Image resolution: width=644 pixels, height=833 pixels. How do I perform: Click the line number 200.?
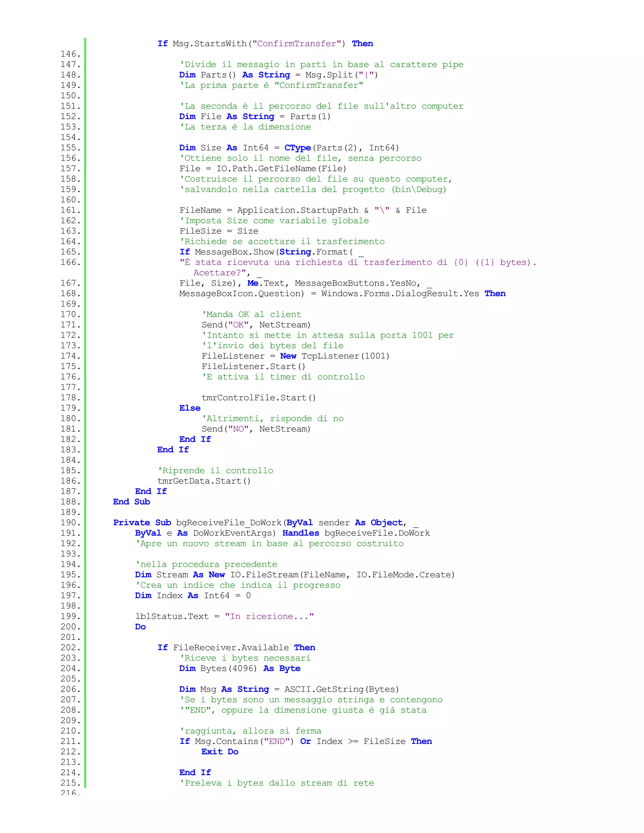[70, 627]
